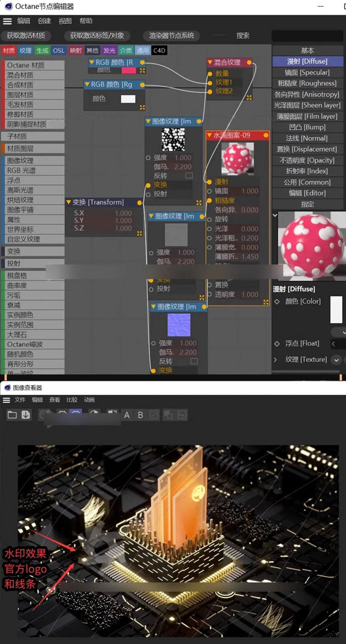The width and height of the screenshot is (346, 644).
Task: Click the expand icon on 变换 [Transform] node
Action: [x=139, y=233]
